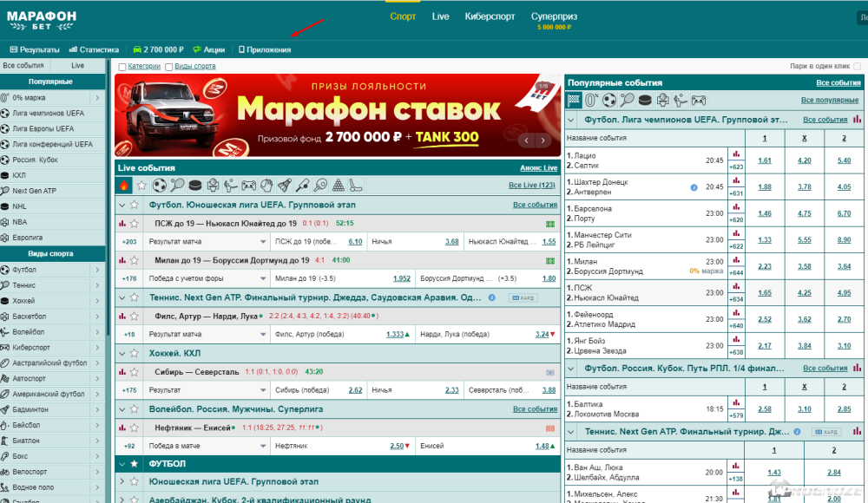Switch to the Live tab in left panel
Image resolution: width=868 pixels, height=503 pixels.
pos(77,64)
